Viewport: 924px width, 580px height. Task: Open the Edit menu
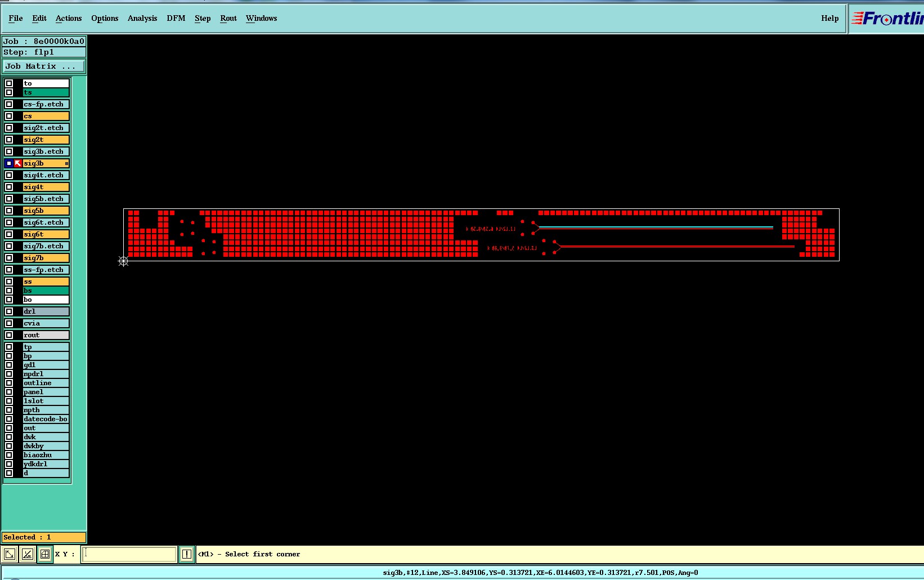(x=39, y=18)
